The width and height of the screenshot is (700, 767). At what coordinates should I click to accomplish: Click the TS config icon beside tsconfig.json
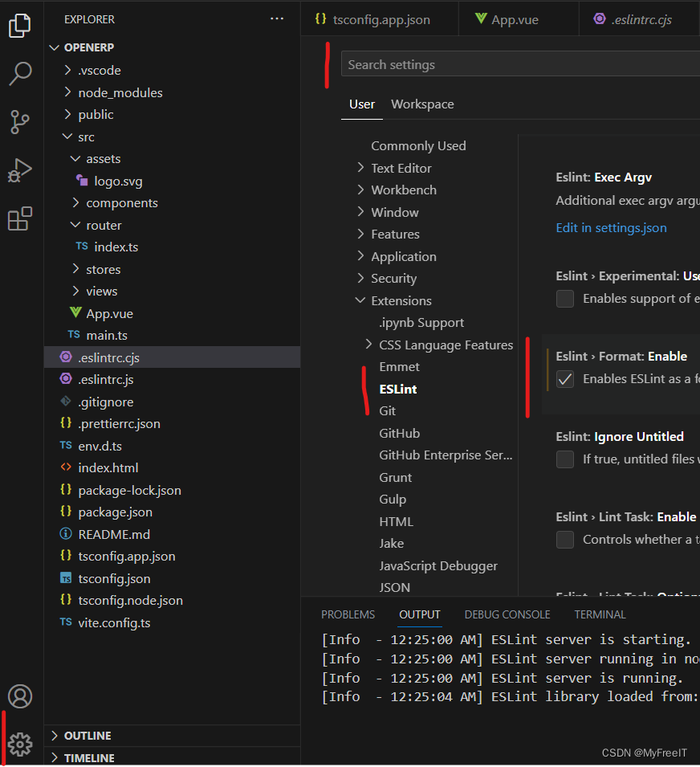tap(66, 578)
